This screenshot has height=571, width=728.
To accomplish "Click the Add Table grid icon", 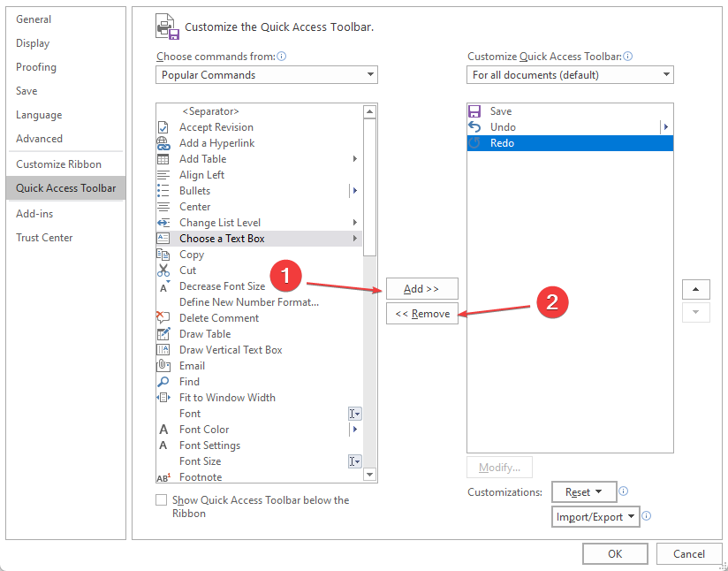I will click(163, 159).
